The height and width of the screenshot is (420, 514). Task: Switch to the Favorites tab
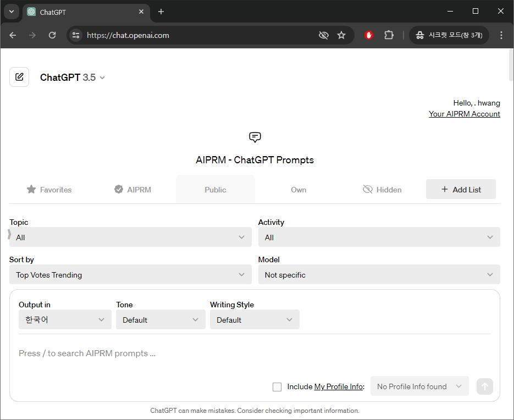(49, 190)
